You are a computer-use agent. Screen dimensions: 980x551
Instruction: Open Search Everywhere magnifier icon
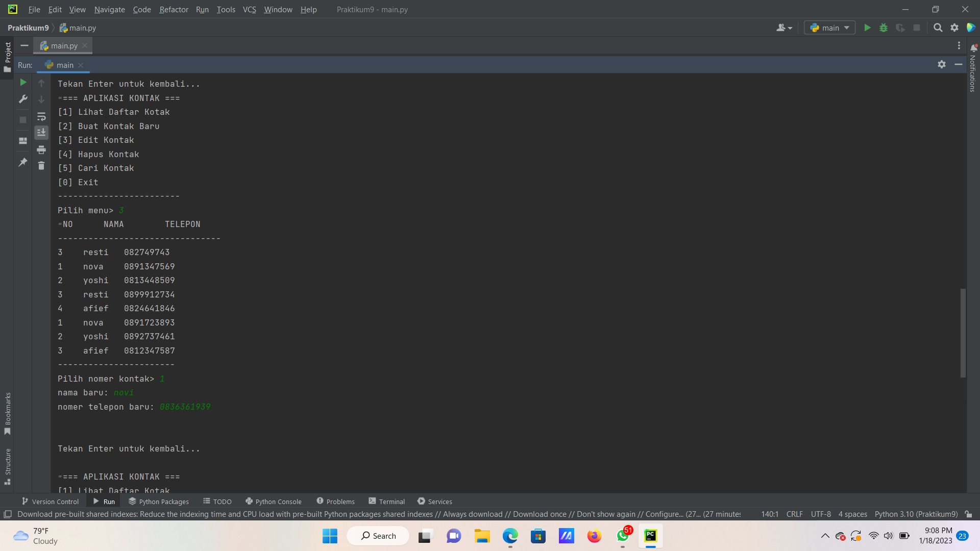coord(938,28)
